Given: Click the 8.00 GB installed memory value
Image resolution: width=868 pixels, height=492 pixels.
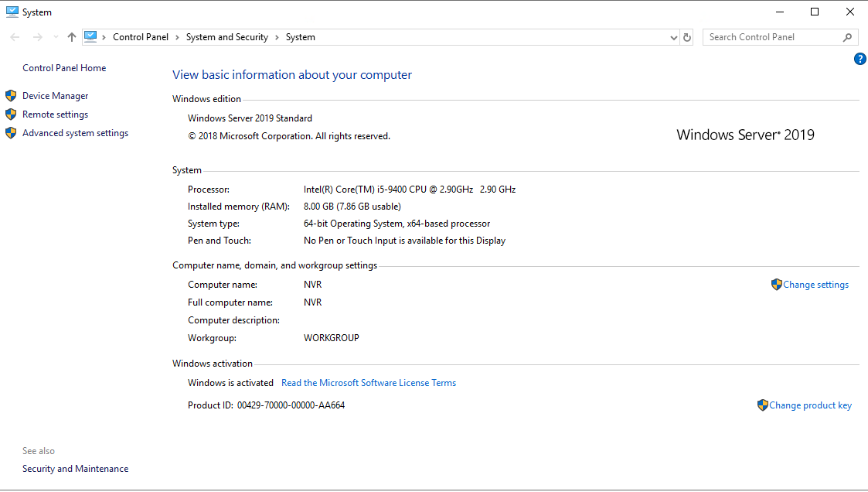Looking at the screenshot, I should [352, 207].
